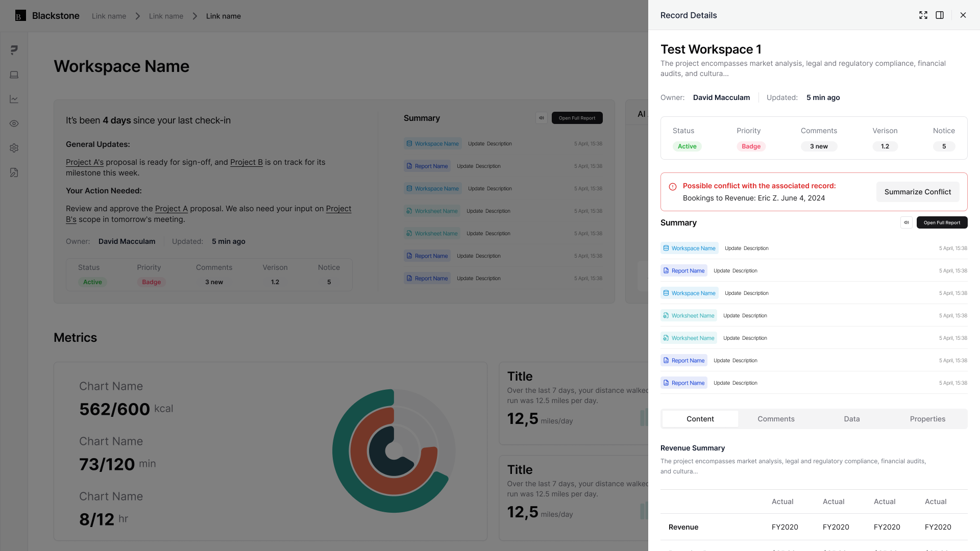Click 73/120 min metric value
Viewport: 980px width, 551px height.
tap(117, 464)
